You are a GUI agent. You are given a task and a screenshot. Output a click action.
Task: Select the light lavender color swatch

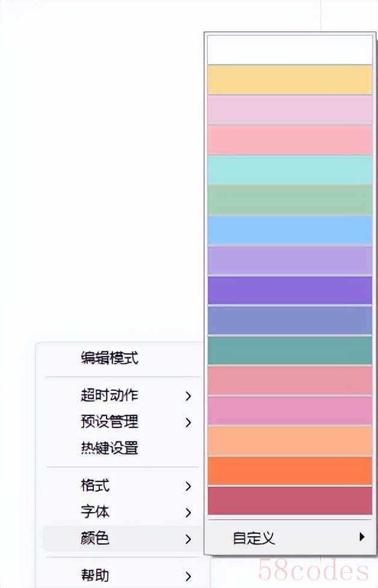(290, 260)
